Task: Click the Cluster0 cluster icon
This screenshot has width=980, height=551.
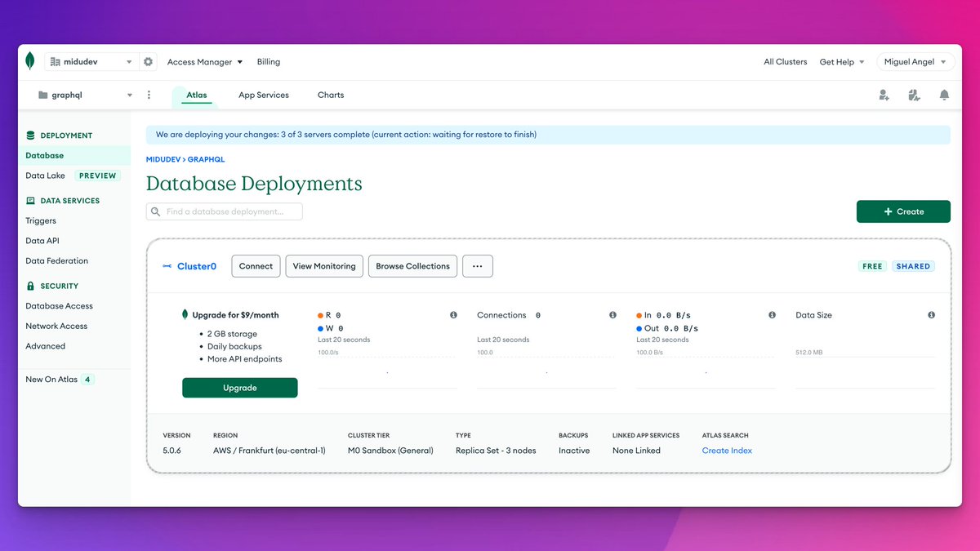Action: 167,266
